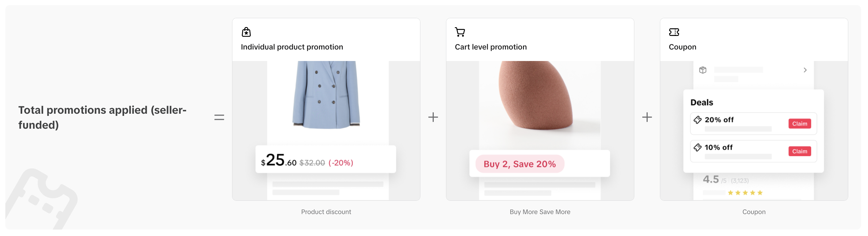Claim the 20% off deal
Viewport: 868px width, 236px height.
(799, 124)
